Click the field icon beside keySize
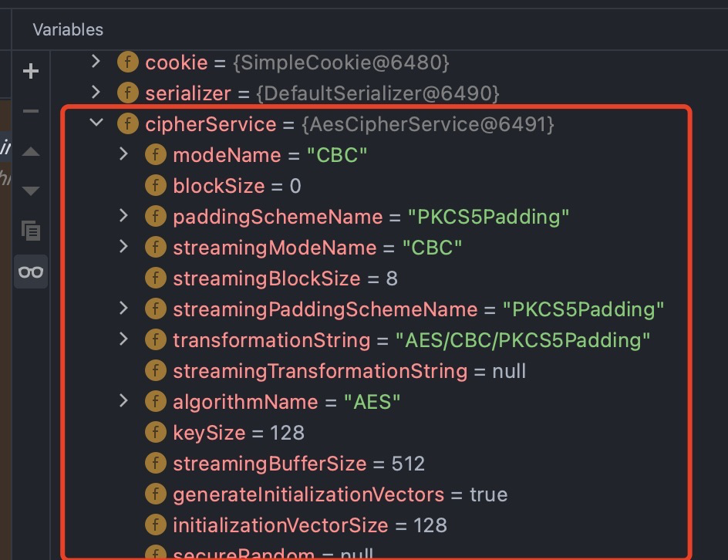728x560 pixels. [155, 433]
